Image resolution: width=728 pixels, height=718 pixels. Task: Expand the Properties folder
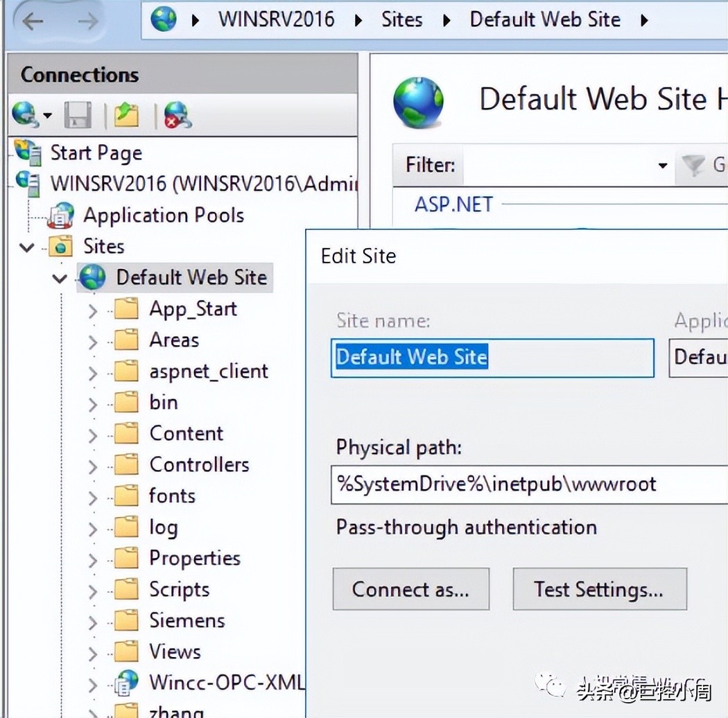pos(93,560)
